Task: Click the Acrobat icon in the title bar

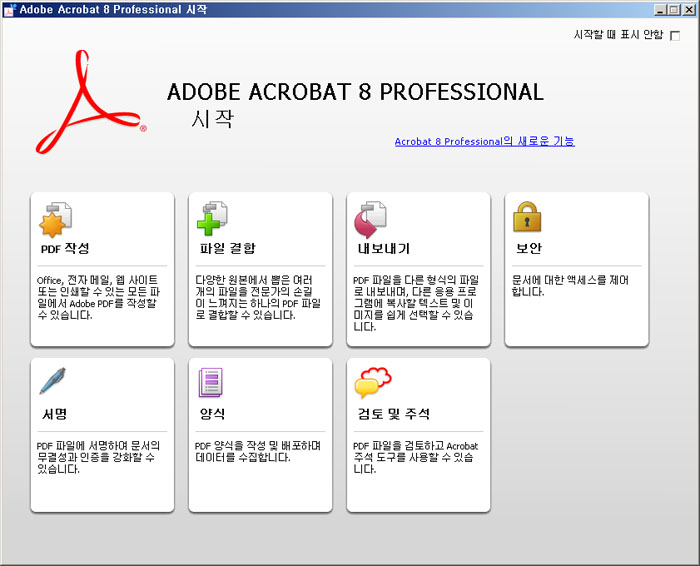Action: click(9, 9)
